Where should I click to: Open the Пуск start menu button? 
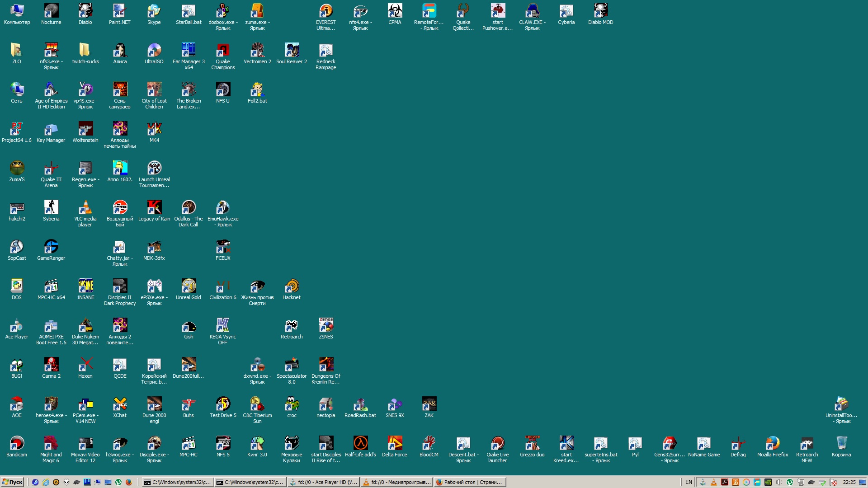pos(12,482)
